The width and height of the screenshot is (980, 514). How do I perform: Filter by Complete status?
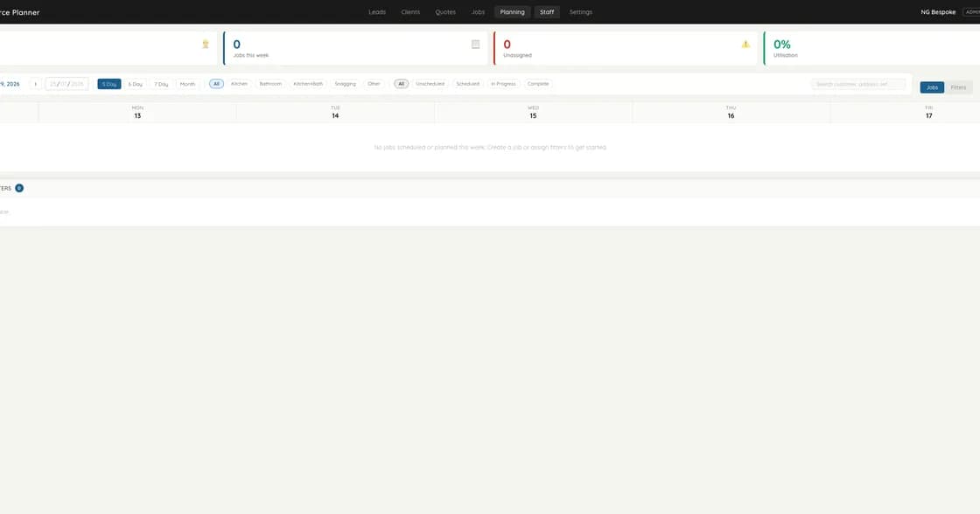point(538,84)
